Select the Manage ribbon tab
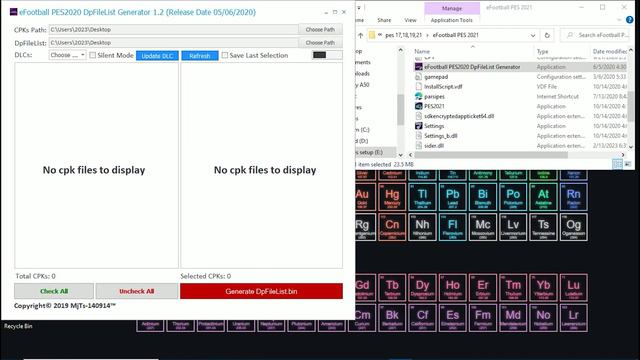This screenshot has width=640, height=360. pyautogui.click(x=452, y=8)
